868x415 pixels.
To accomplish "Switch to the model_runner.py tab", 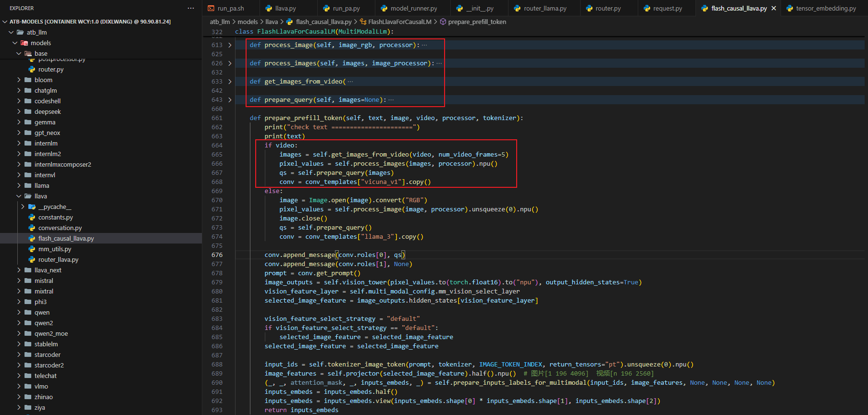I will pyautogui.click(x=413, y=8).
